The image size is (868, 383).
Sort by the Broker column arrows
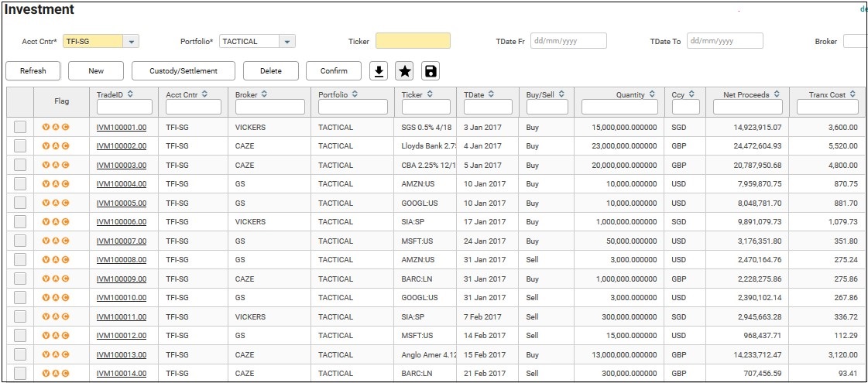click(x=265, y=94)
